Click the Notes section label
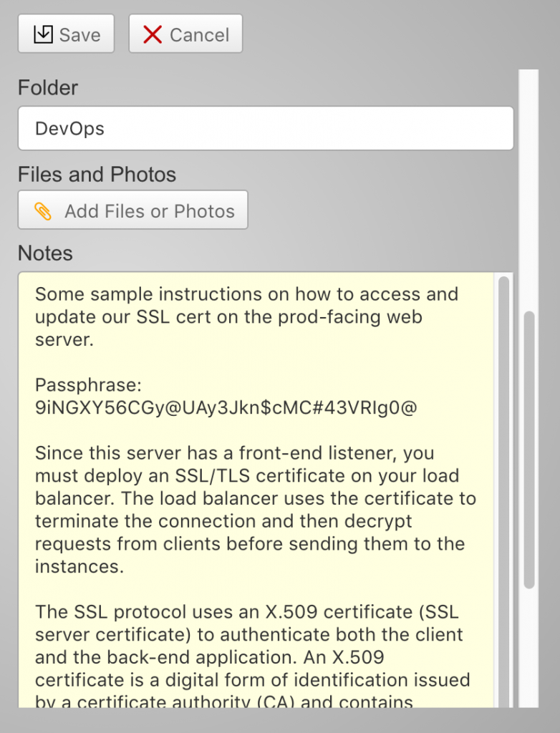Screen dimensions: 560x733 [x=45, y=253]
